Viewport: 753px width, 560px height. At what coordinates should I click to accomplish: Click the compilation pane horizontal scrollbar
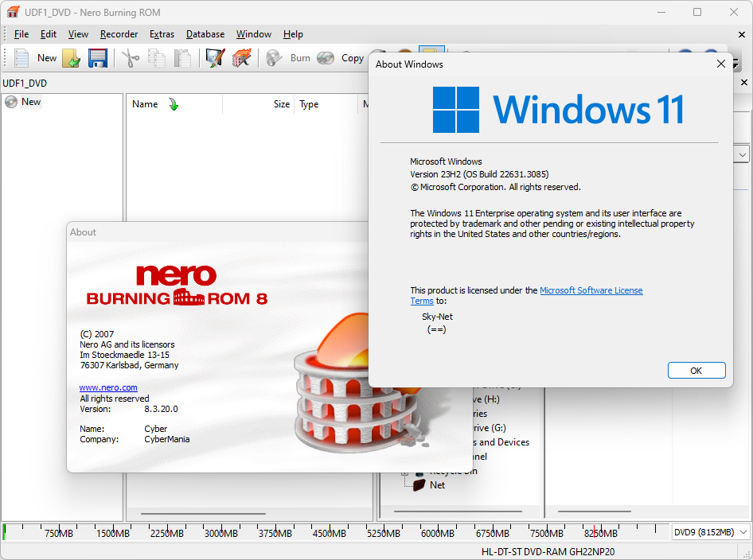click(203, 513)
